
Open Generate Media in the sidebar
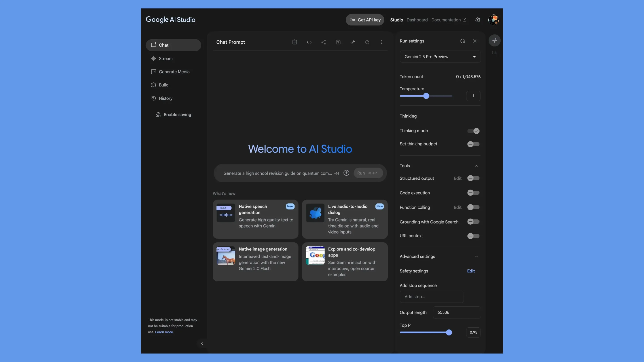pyautogui.click(x=173, y=72)
